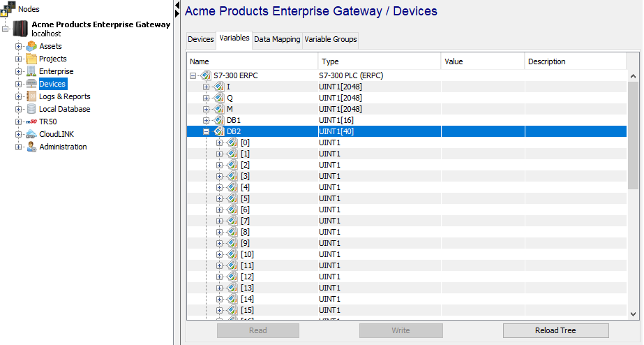
Task: Expand the Local Database node
Action: [18, 109]
